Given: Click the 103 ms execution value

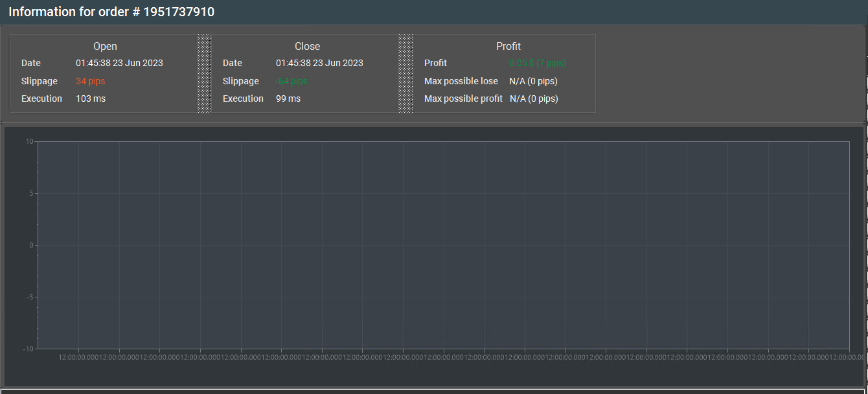Looking at the screenshot, I should tap(91, 98).
